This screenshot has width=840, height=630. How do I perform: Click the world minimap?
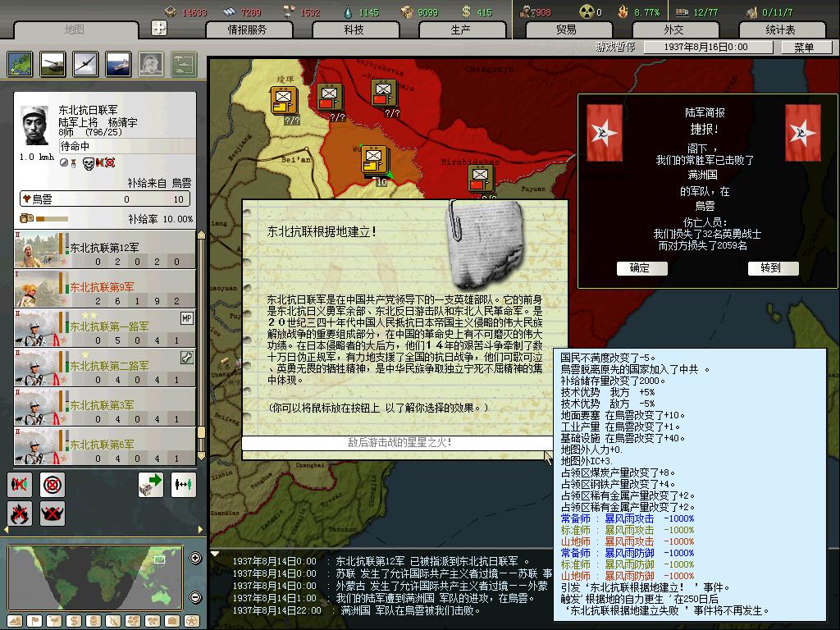tap(95, 578)
